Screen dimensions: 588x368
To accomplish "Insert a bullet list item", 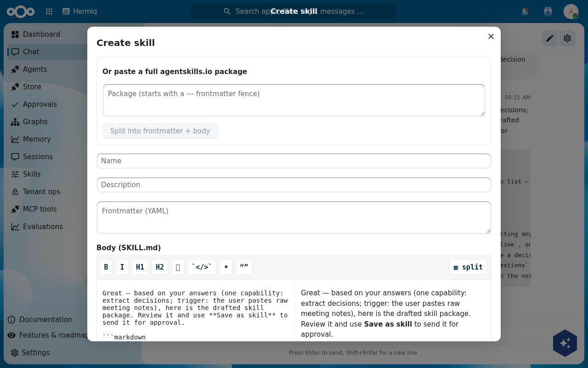I will coord(226,267).
